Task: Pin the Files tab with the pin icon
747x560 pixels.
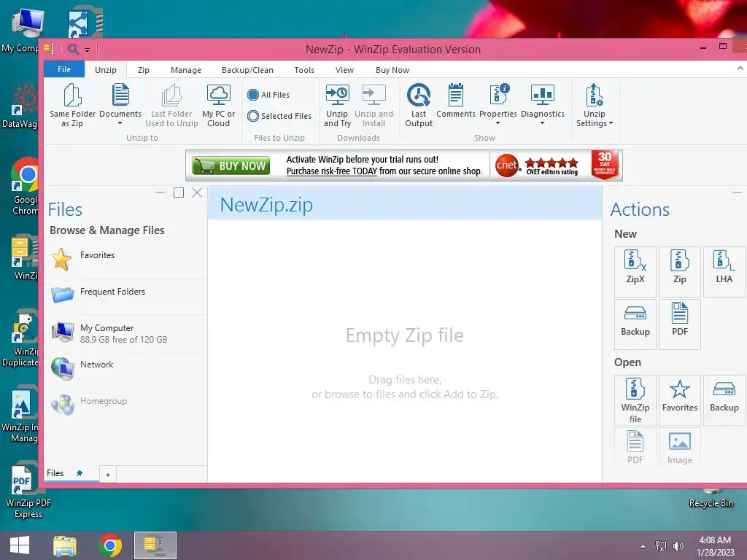Action: coord(79,472)
